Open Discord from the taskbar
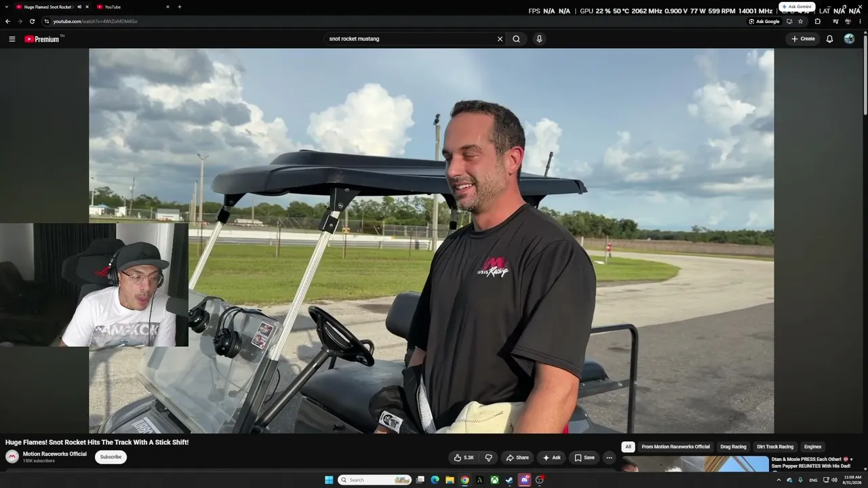868x488 pixels. 524,480
